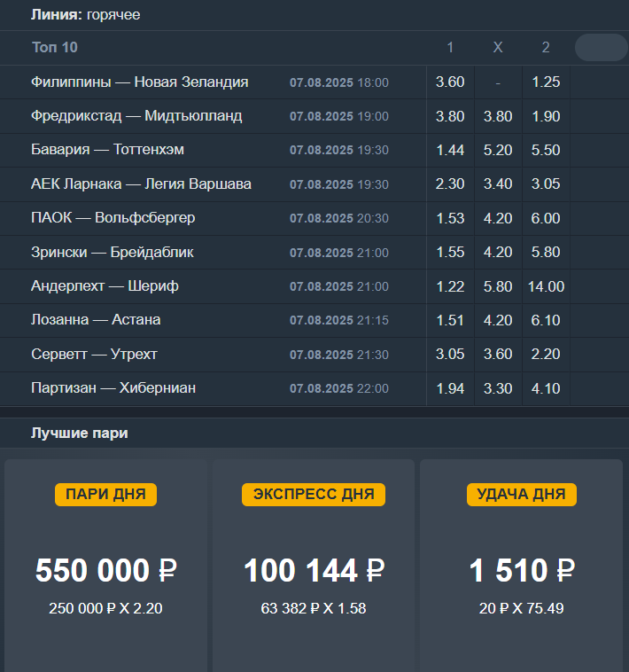Click the rounded button beside column 2 header
This screenshot has height=672, width=629.
(602, 47)
